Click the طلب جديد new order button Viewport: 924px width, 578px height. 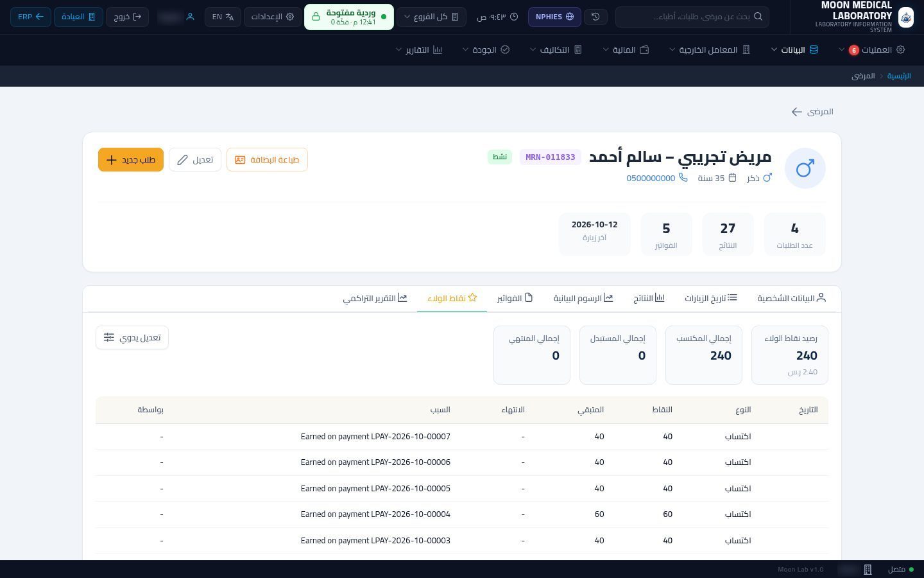pos(131,159)
